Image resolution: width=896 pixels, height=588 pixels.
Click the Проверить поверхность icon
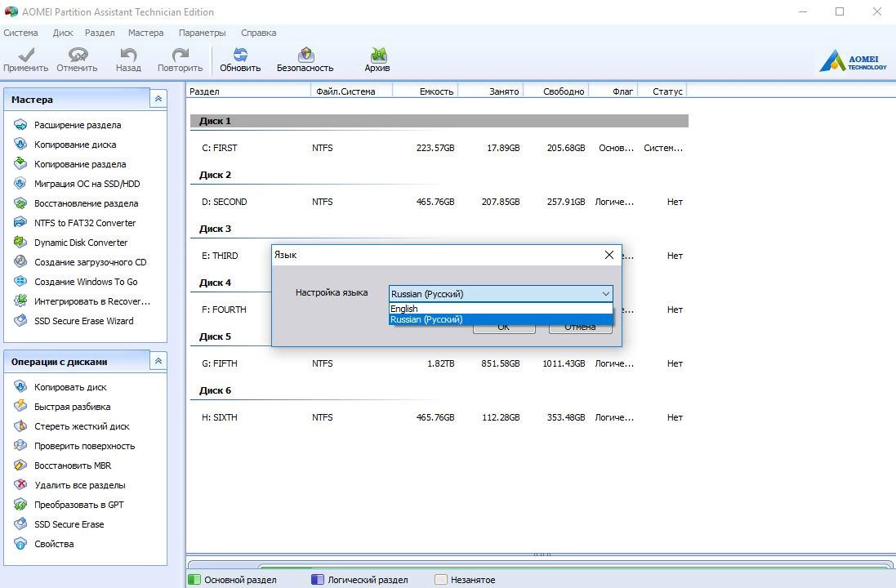coord(20,446)
